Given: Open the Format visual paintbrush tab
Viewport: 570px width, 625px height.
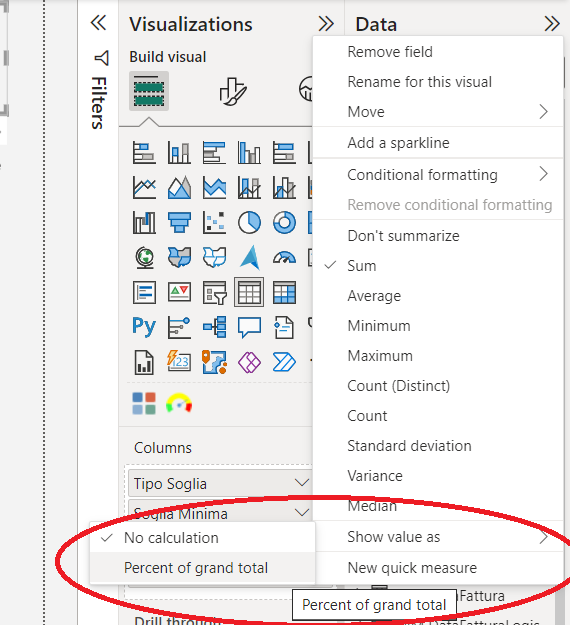Looking at the screenshot, I should pyautogui.click(x=233, y=92).
